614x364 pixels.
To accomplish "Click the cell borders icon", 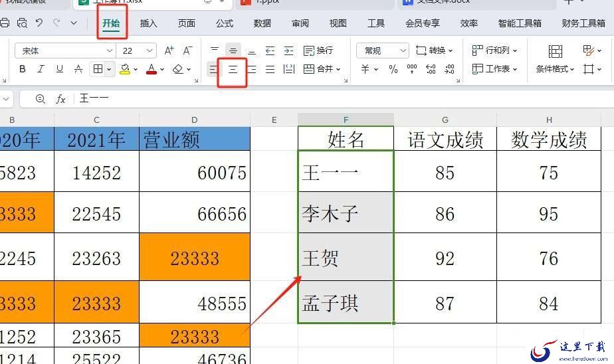I will pyautogui.click(x=98, y=69).
